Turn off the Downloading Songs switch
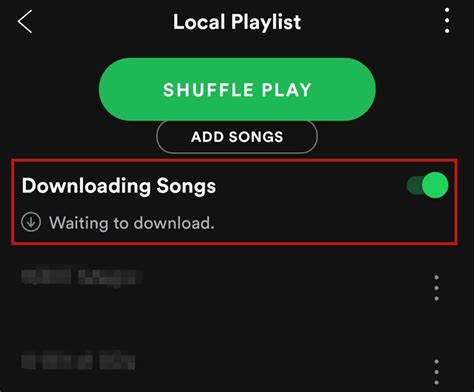The height and width of the screenshot is (392, 474). coord(427,185)
